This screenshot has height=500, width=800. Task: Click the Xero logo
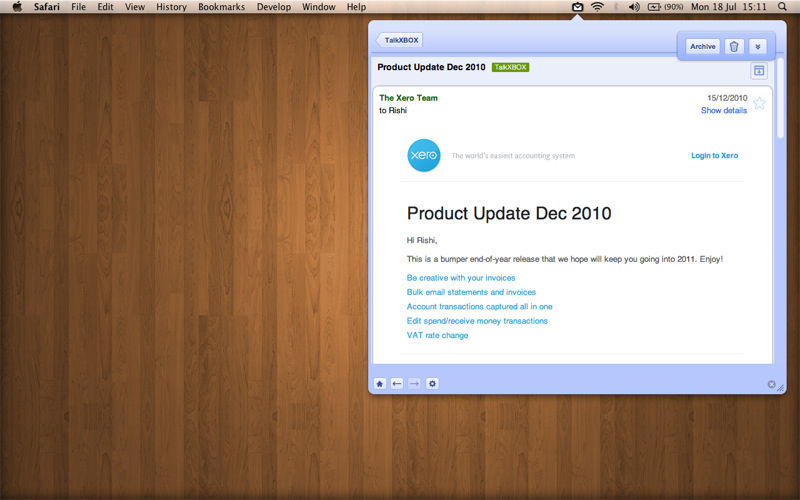pyautogui.click(x=423, y=155)
